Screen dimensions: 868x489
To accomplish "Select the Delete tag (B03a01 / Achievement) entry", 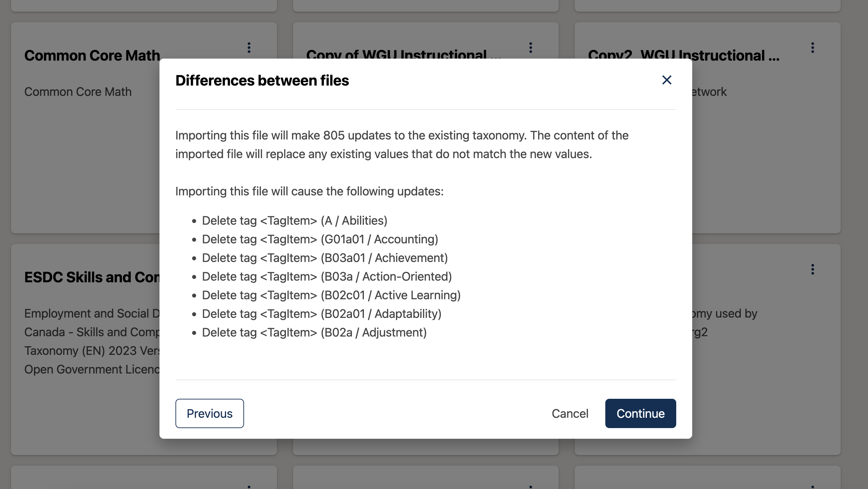I will coord(324,258).
